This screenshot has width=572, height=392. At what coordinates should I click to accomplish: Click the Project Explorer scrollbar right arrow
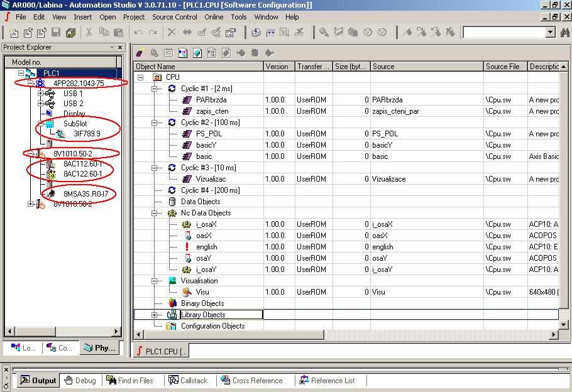pos(116,332)
